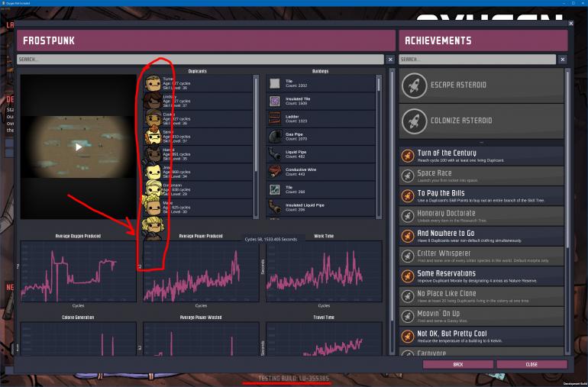The image size is (588, 387).
Task: Click the Space Race achievement badge
Action: [407, 176]
